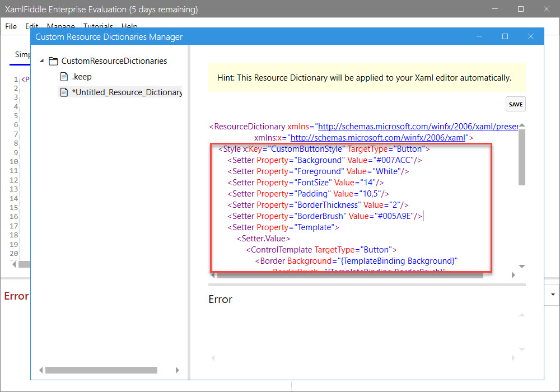Open the dropdown arrow in main window error panel
The height and width of the screenshot is (392, 560).
pyautogui.click(x=553, y=295)
